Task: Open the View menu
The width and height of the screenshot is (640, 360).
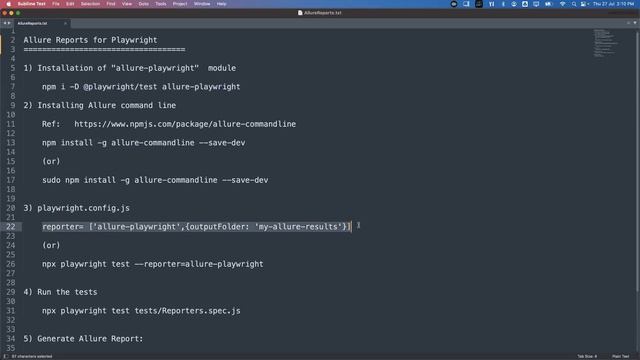Action: 127,4
